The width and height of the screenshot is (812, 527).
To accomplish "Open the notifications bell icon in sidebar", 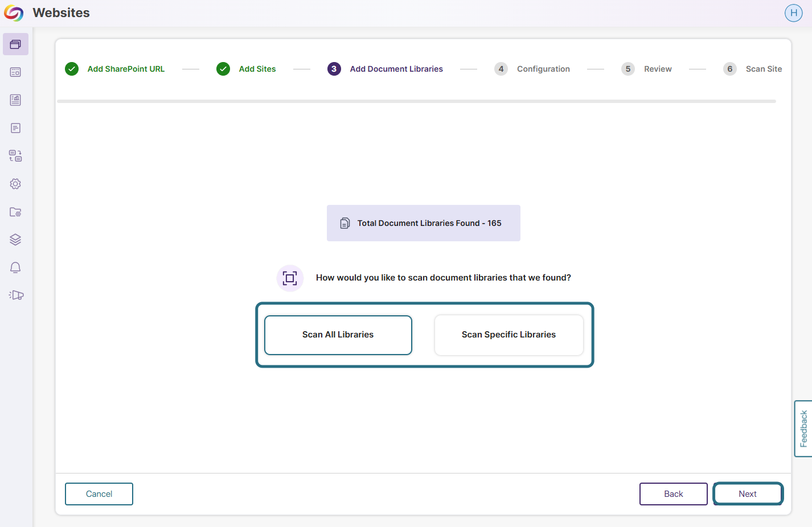I will point(15,267).
